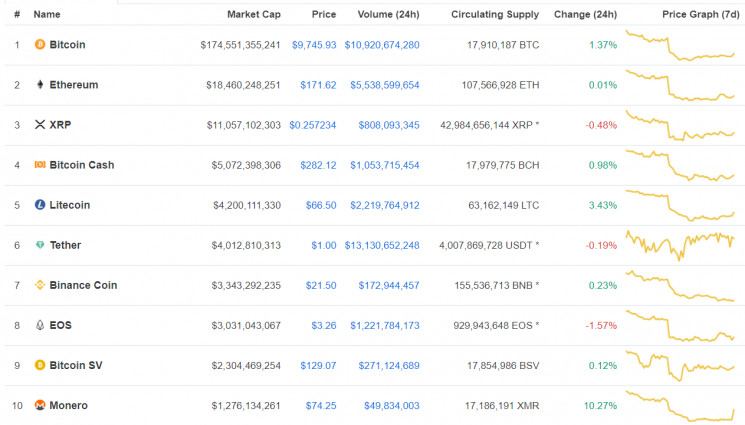
Task: Sort by the Volume (24h) column header
Action: [388, 14]
